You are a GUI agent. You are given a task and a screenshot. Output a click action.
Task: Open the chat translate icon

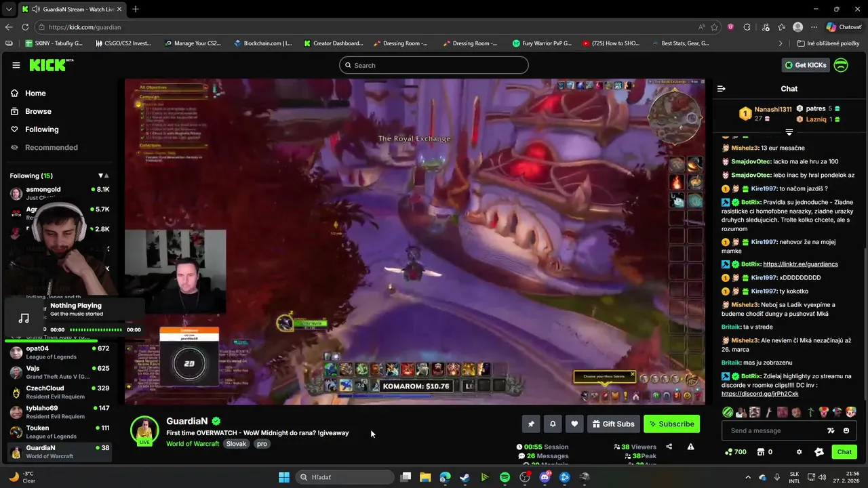click(x=831, y=430)
